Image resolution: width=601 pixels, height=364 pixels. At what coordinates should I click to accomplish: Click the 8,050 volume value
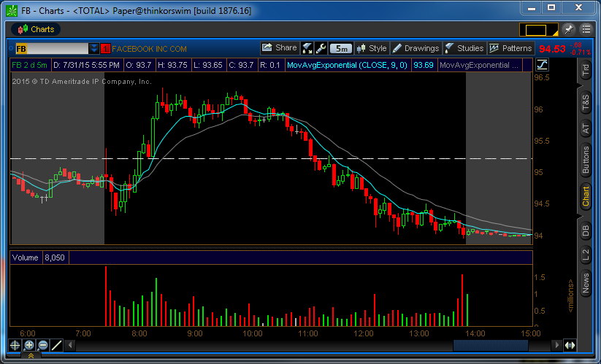pos(55,257)
